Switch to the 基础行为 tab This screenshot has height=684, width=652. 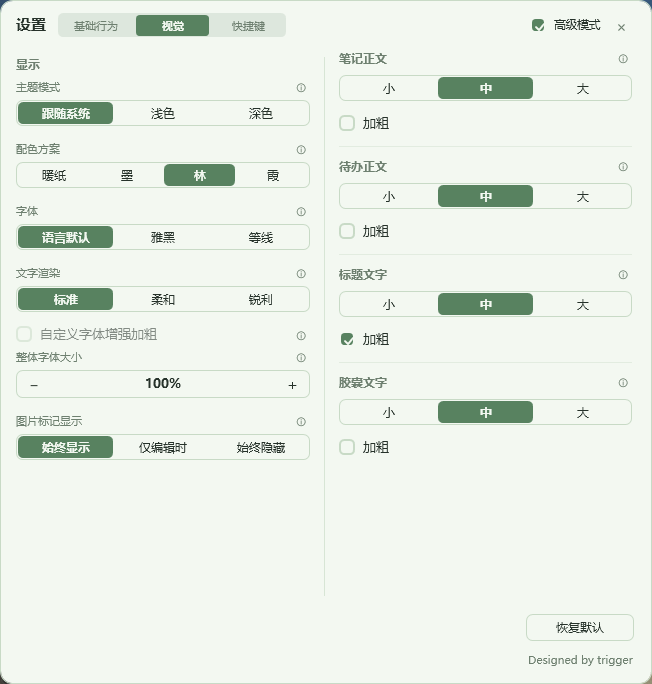click(96, 26)
